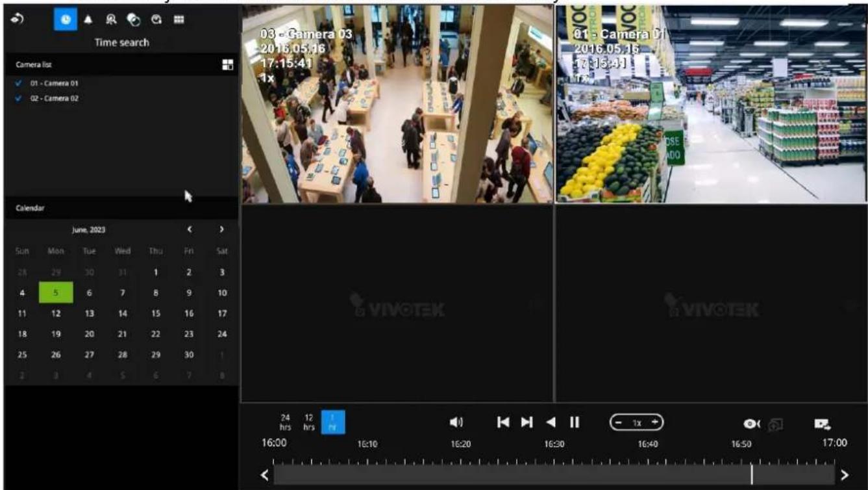Decrease playback speed with minus
The image size is (868, 490).
coord(619,422)
